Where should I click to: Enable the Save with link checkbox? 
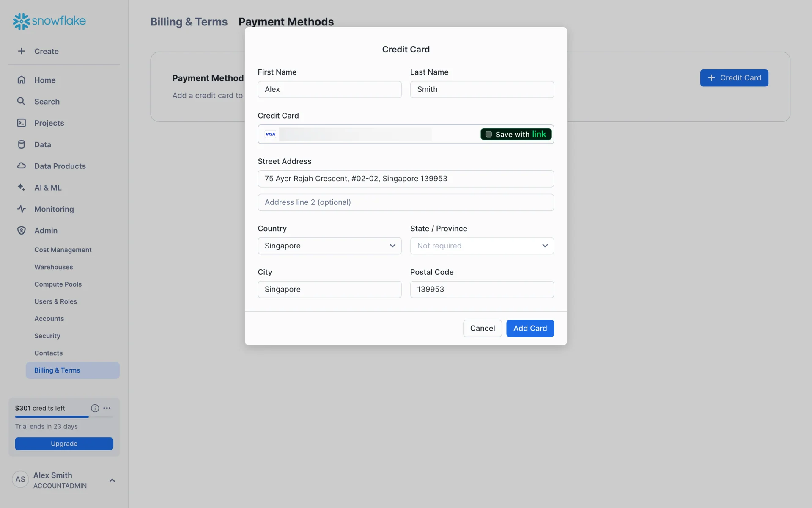click(x=488, y=134)
